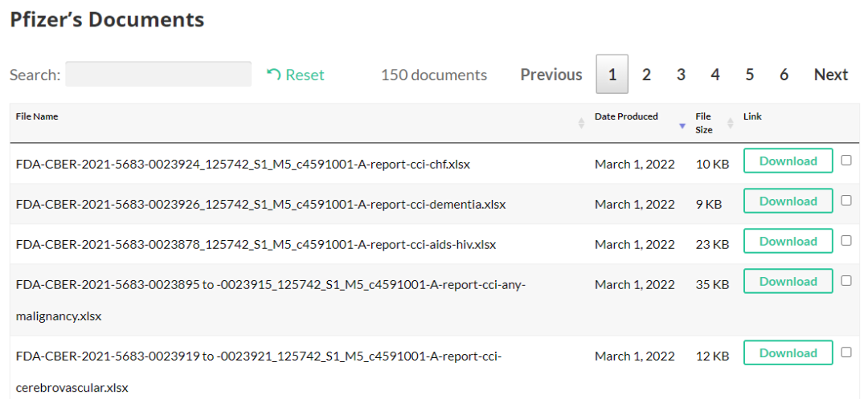Click the 9 KB file size cell
Screen dimensions: 868x399
(709, 205)
